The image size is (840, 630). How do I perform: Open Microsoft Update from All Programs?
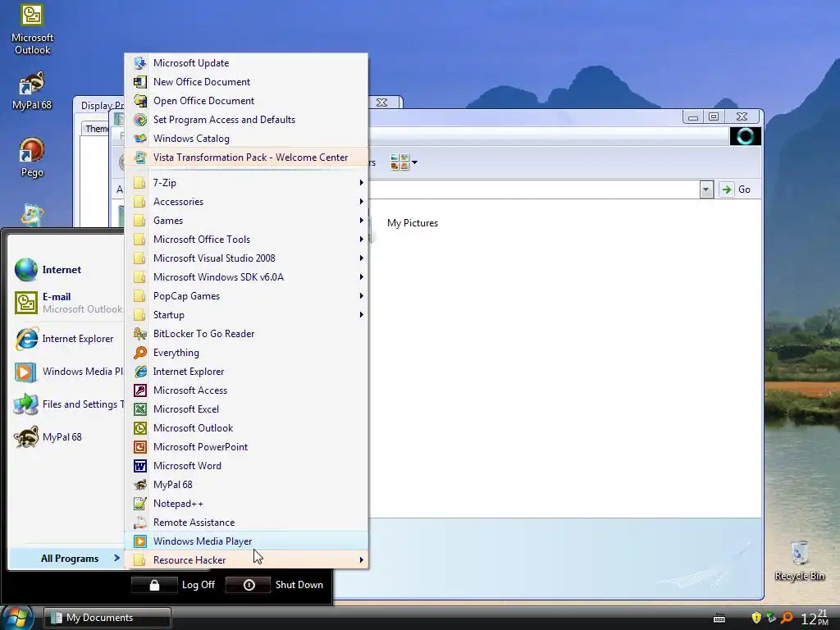(246, 63)
